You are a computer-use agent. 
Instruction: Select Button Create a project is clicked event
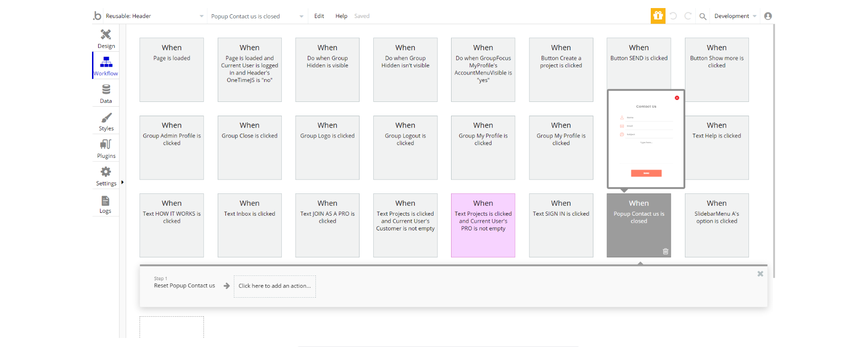coord(561,70)
